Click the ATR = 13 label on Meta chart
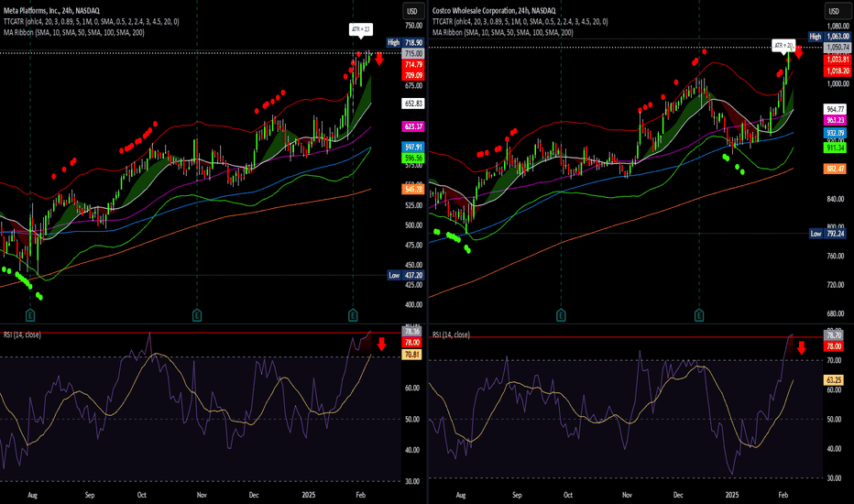The width and height of the screenshot is (854, 504). pyautogui.click(x=360, y=30)
